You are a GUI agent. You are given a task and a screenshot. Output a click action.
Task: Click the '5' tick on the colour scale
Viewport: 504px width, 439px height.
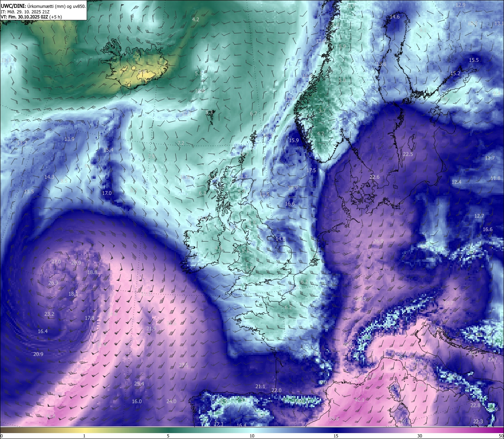tap(168, 436)
